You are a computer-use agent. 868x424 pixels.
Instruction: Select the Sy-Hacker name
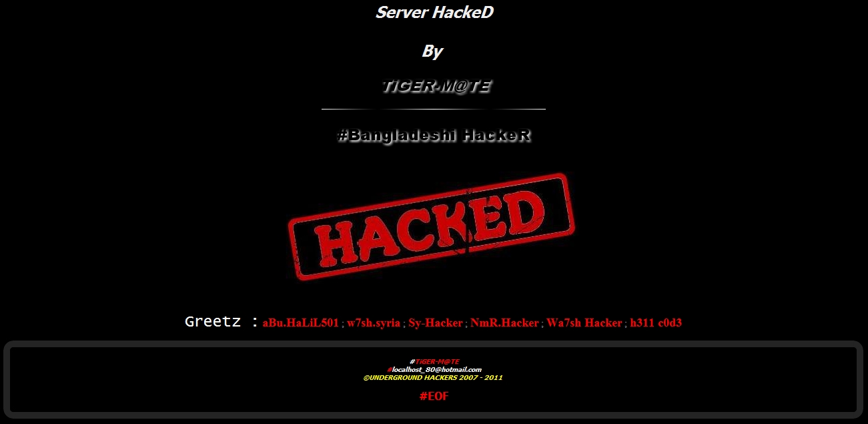(x=435, y=323)
